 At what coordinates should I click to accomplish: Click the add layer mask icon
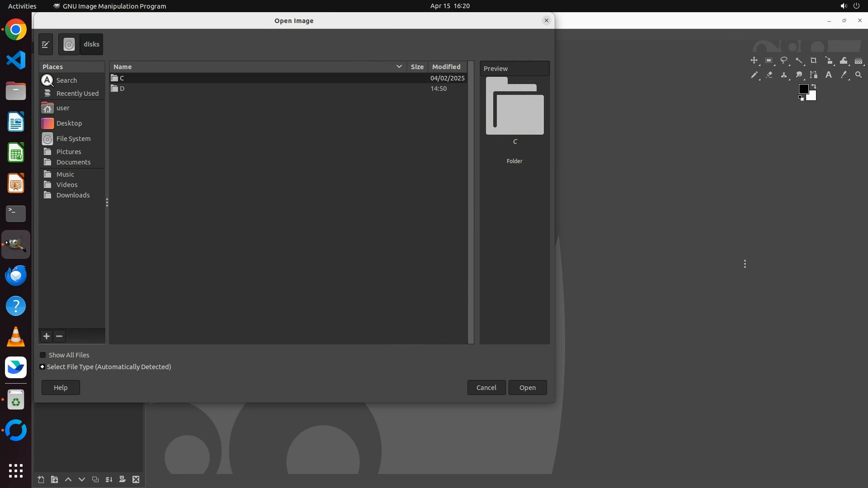122,479
